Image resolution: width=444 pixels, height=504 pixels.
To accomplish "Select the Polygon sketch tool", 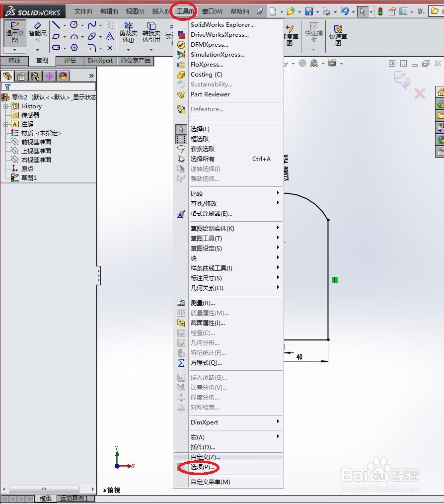I will coord(74,48).
